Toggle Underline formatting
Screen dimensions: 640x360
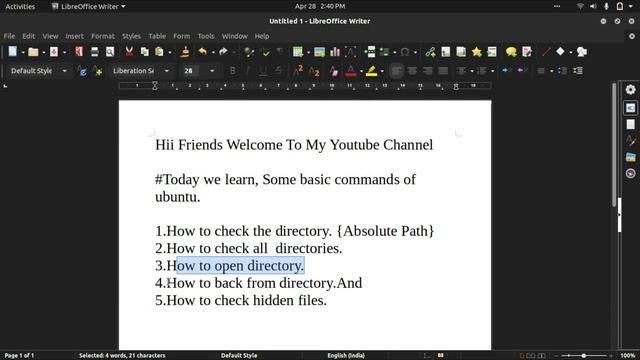pyautogui.click(x=263, y=71)
